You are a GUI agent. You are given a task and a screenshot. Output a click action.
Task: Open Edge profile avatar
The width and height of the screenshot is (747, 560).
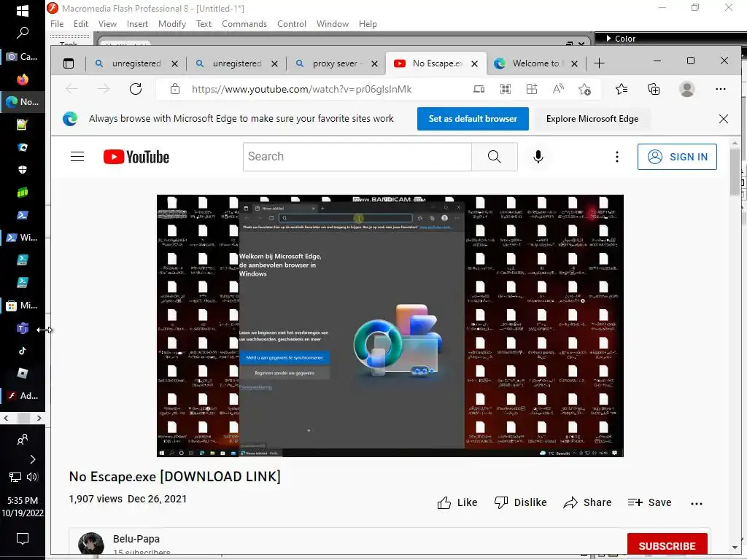coord(686,89)
